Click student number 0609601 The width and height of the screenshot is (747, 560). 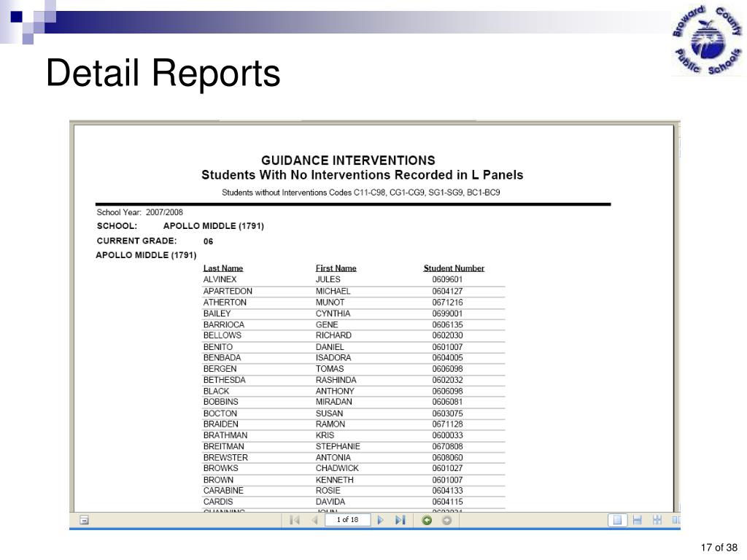coord(447,279)
